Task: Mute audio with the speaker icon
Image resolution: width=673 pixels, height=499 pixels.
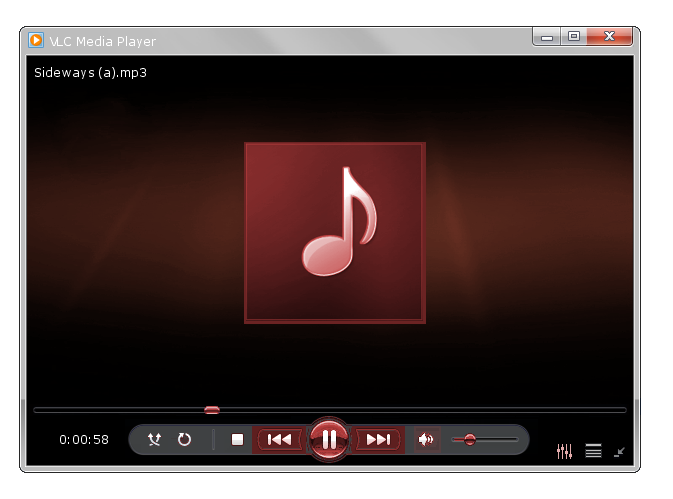Action: [x=426, y=439]
